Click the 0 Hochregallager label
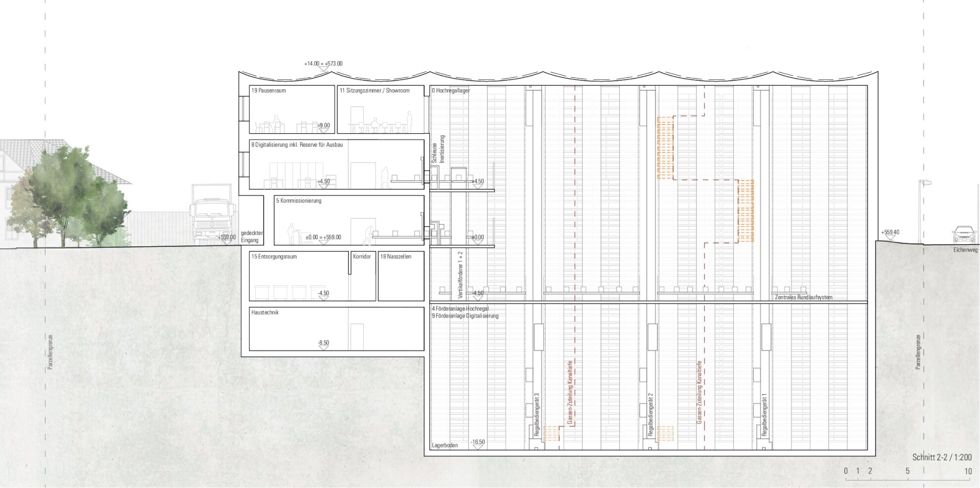 pos(450,91)
